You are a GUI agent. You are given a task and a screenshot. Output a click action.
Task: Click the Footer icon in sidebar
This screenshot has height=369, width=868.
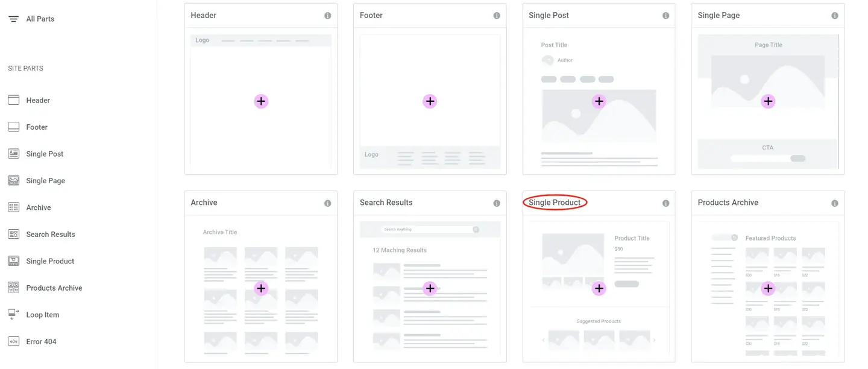(13, 127)
